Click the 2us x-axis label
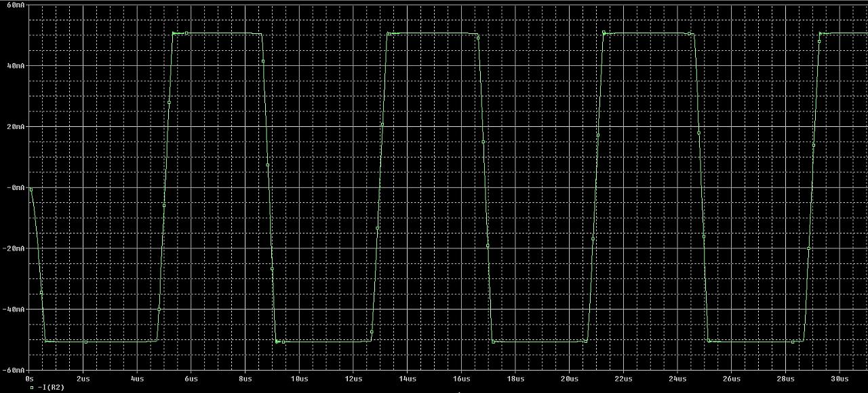The image size is (868, 393). [83, 378]
